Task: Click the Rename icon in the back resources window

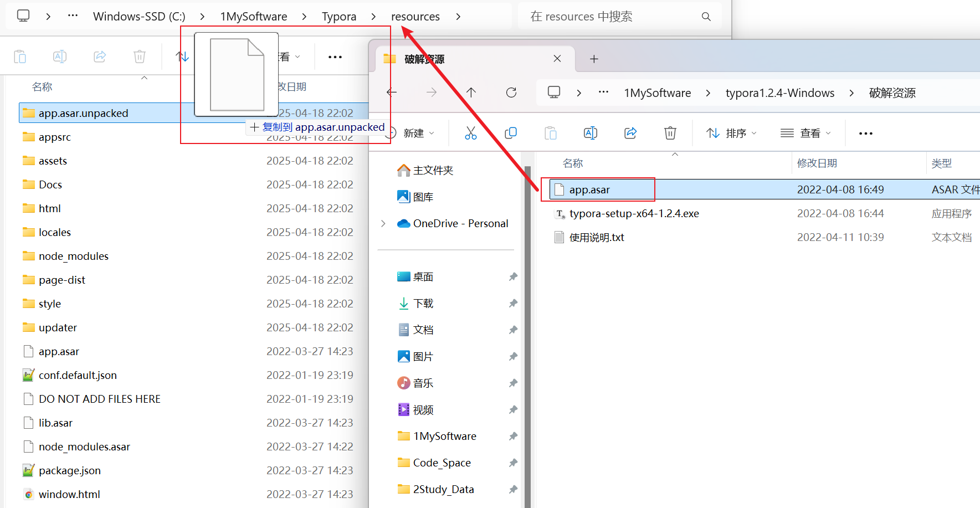Action: (x=60, y=57)
